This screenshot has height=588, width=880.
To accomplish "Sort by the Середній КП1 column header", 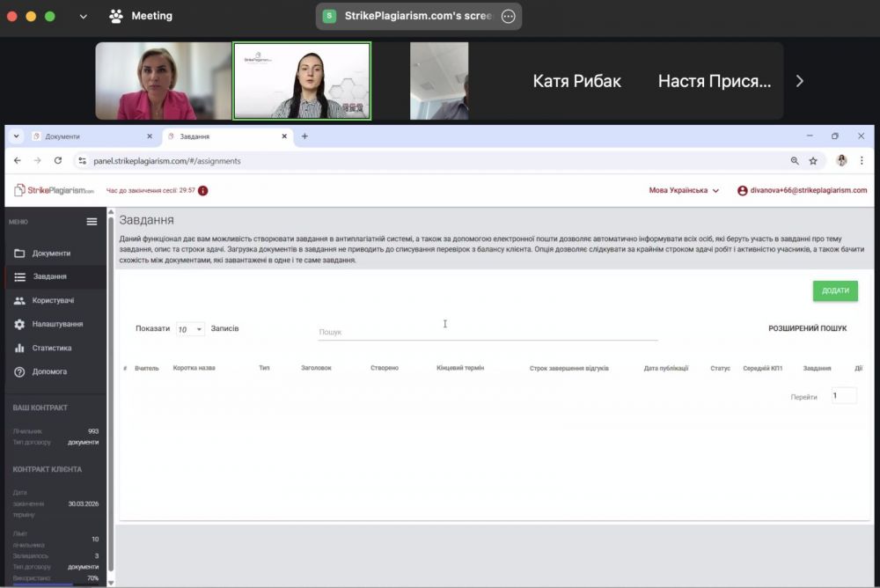I will pos(762,369).
